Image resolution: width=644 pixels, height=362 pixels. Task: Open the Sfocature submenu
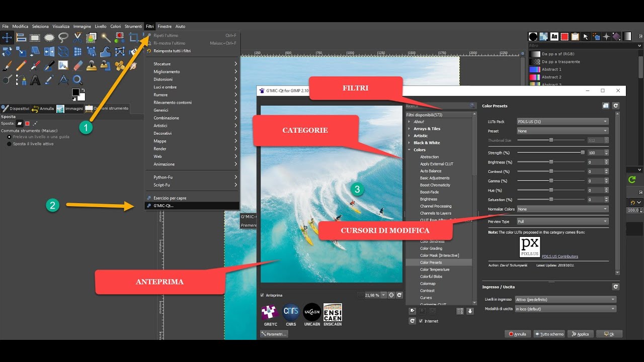[x=192, y=64]
